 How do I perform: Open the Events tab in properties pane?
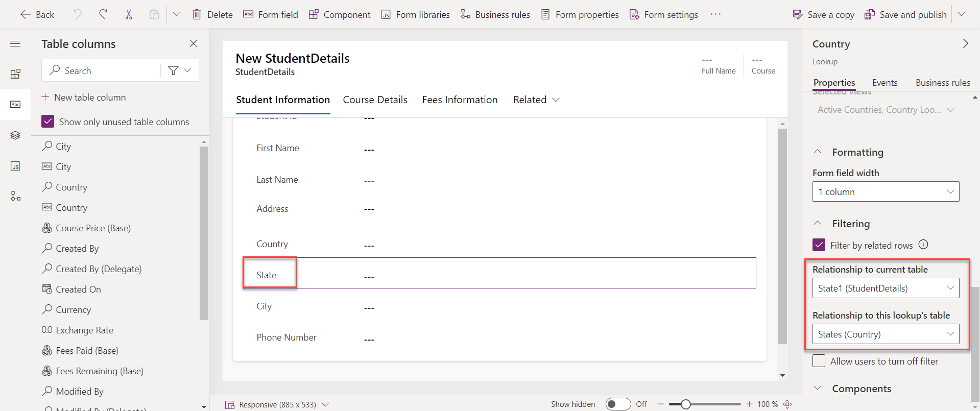tap(885, 83)
